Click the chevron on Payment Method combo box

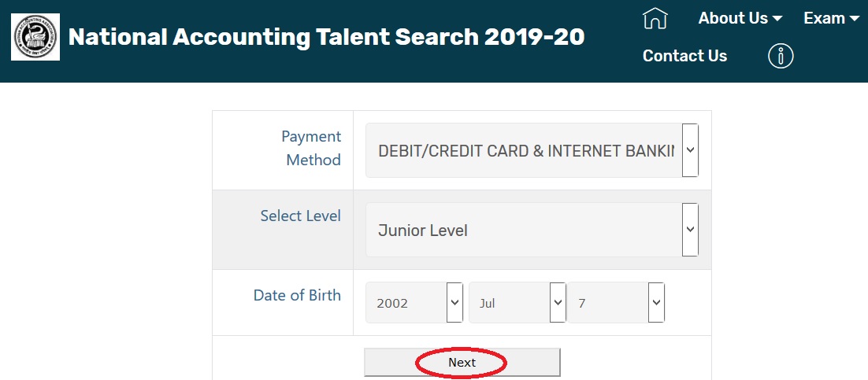[x=690, y=149]
